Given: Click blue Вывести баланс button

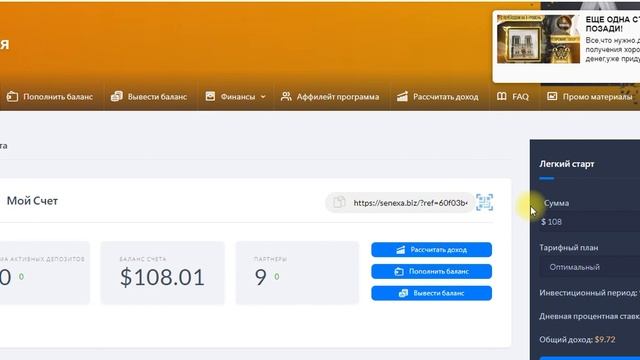Looking at the screenshot, I should pyautogui.click(x=431, y=293).
